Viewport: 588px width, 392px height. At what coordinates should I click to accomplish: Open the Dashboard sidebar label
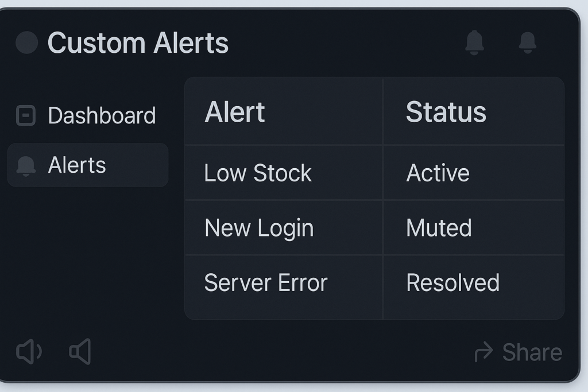coord(102,115)
